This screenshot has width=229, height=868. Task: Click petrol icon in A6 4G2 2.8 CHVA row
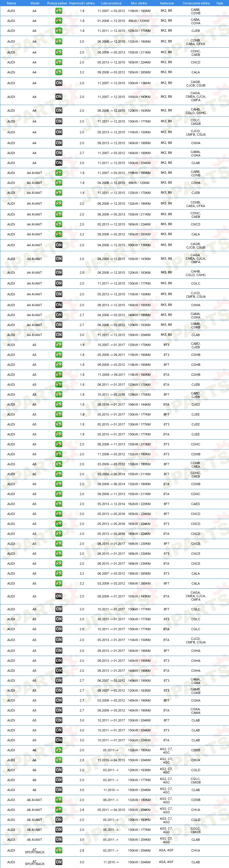tap(59, 760)
